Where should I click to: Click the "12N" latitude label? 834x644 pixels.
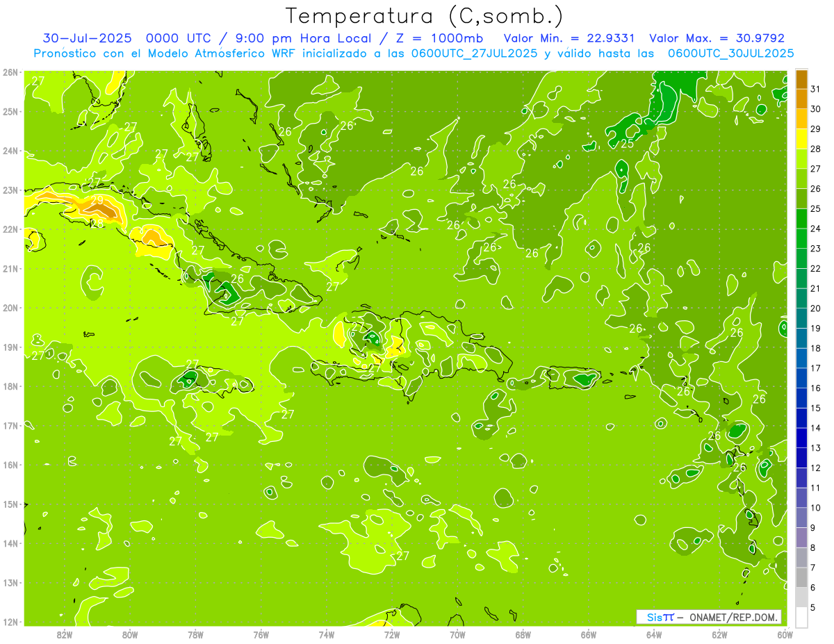coord(10,622)
